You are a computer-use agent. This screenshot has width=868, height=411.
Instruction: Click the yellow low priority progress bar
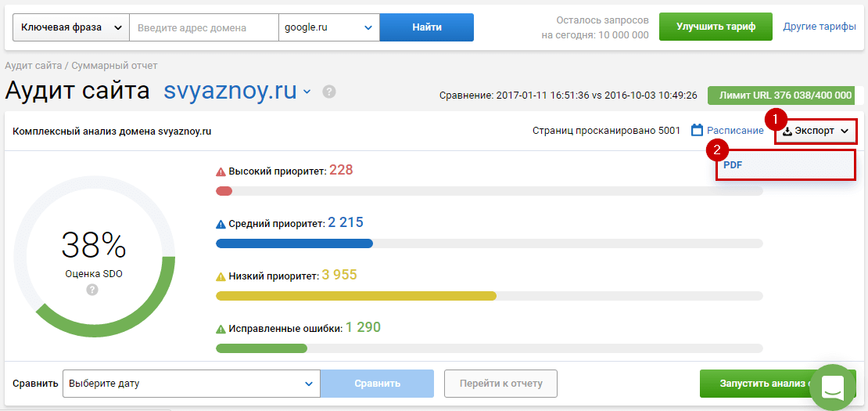[x=356, y=296]
